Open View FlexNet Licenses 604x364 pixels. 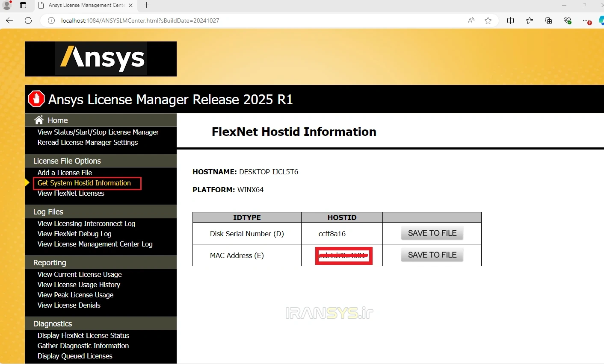click(x=71, y=193)
